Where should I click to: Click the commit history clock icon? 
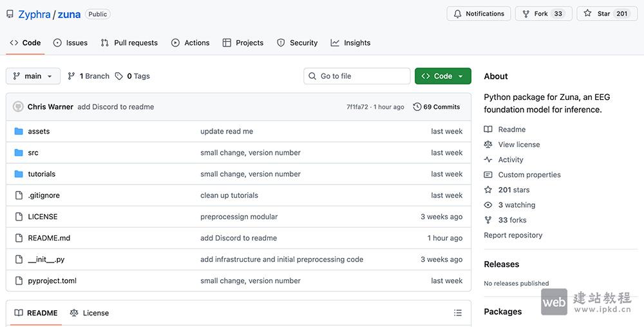click(x=417, y=106)
